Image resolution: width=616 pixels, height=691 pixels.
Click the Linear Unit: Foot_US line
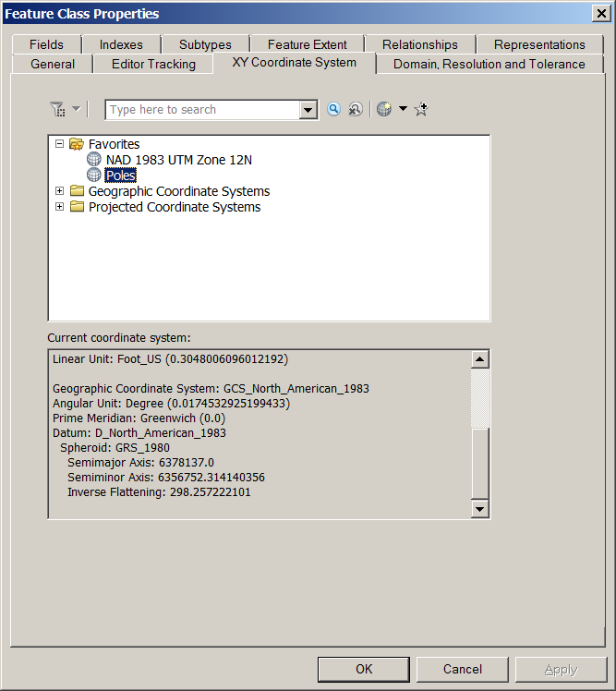tap(170, 359)
